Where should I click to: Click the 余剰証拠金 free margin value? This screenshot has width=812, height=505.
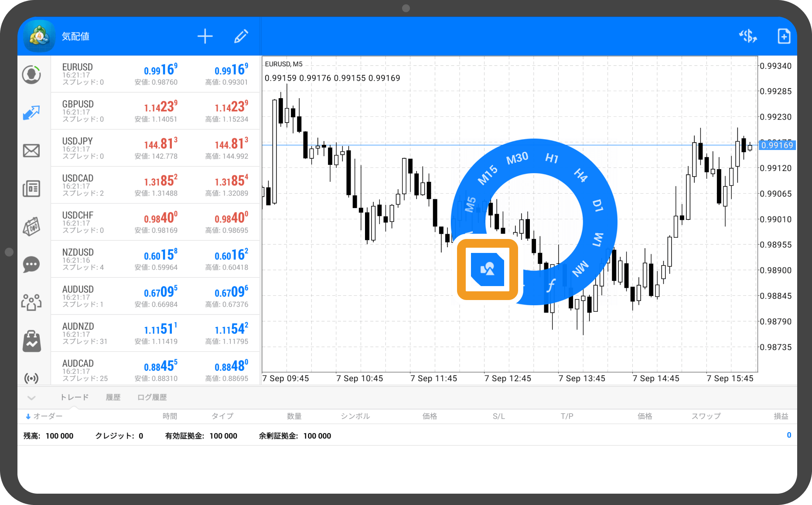click(317, 436)
